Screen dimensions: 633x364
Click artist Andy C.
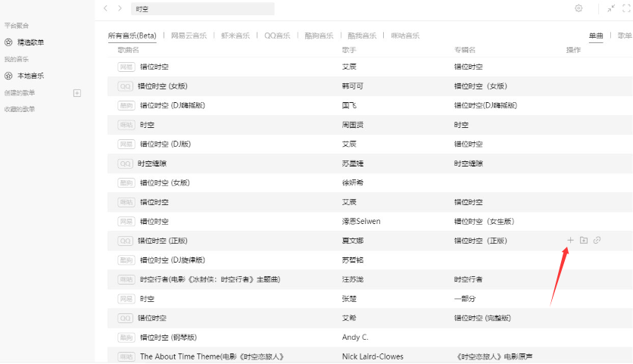[x=355, y=338]
